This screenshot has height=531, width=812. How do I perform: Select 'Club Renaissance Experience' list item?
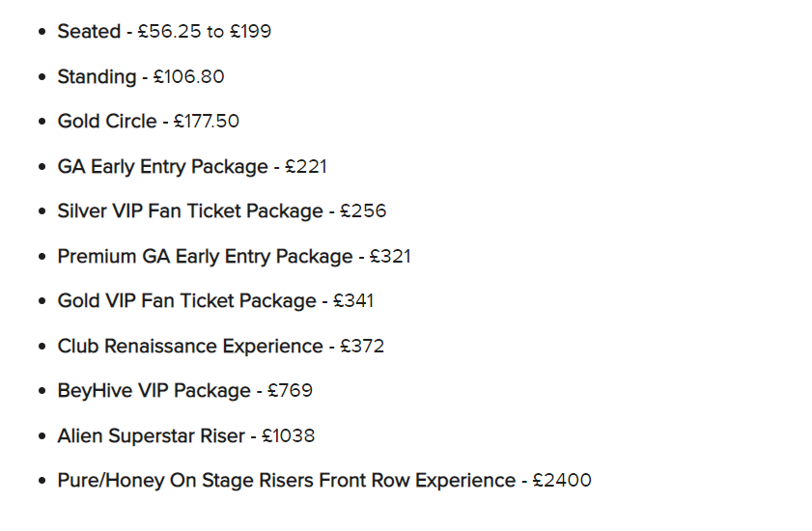[x=220, y=346]
